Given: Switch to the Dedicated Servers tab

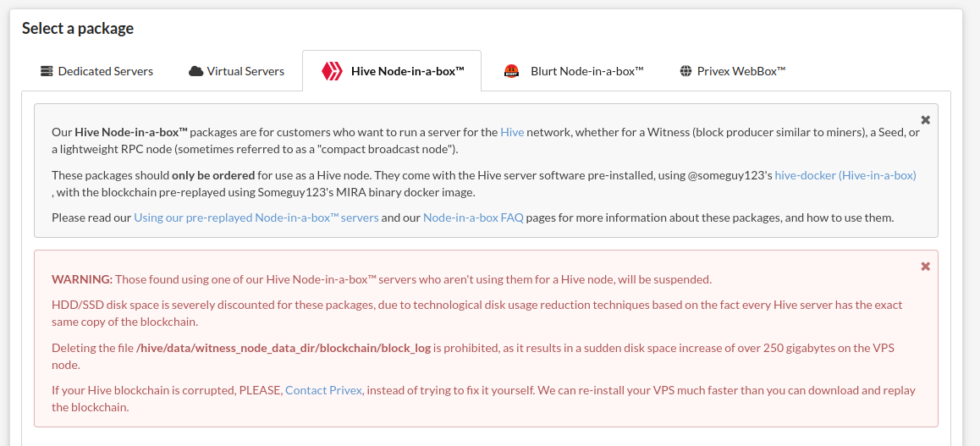Looking at the screenshot, I should pos(96,71).
